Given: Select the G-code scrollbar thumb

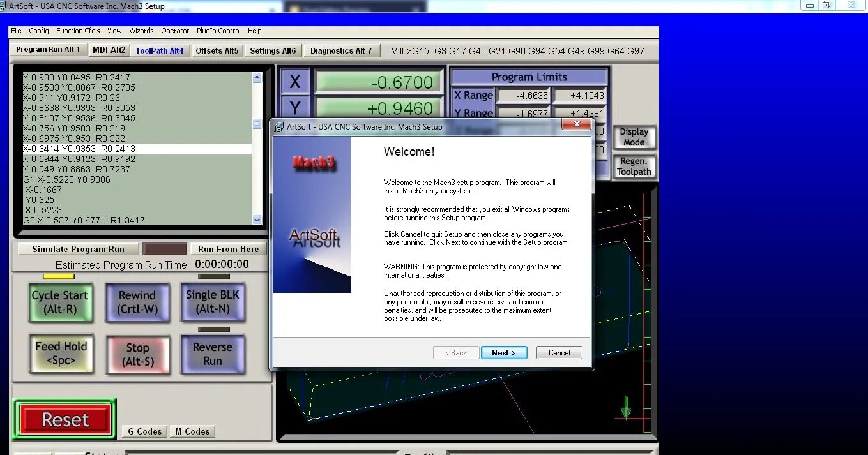Looking at the screenshot, I should [257, 124].
